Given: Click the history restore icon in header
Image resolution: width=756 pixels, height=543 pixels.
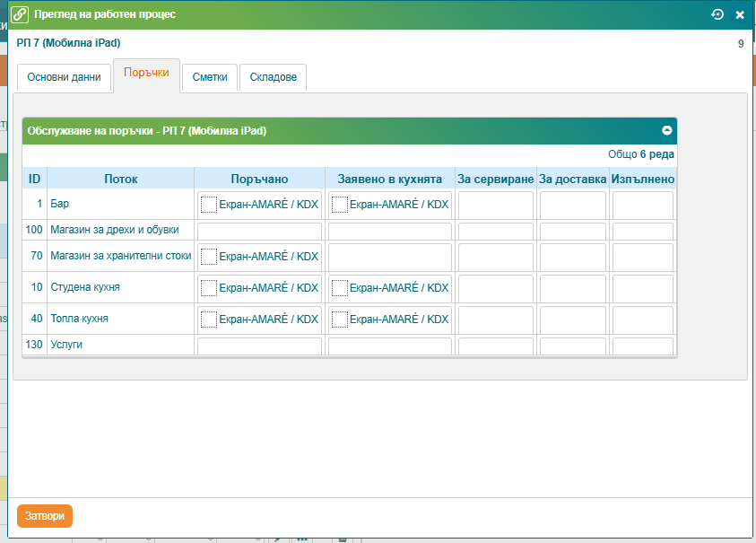Looking at the screenshot, I should (717, 14).
